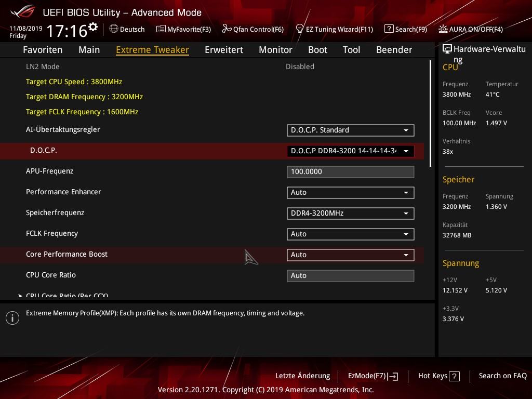This screenshot has width=532, height=399.
Task: Click Deutsch language button
Action: tap(127, 29)
